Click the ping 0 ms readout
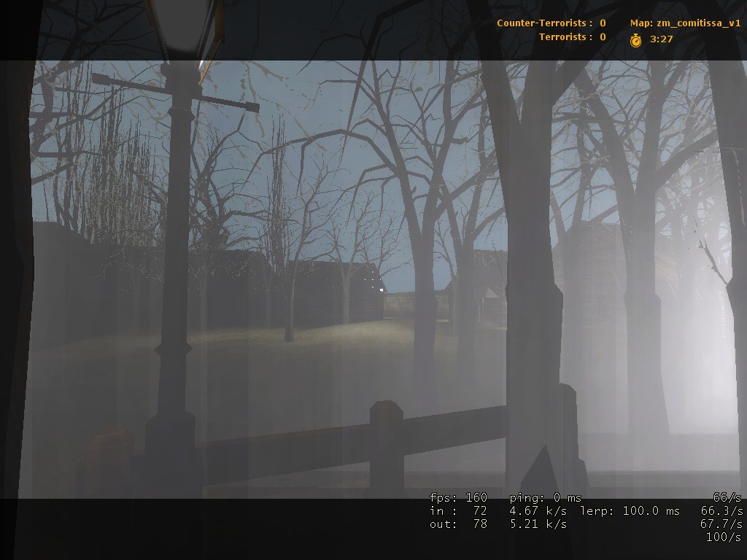 (x=546, y=497)
